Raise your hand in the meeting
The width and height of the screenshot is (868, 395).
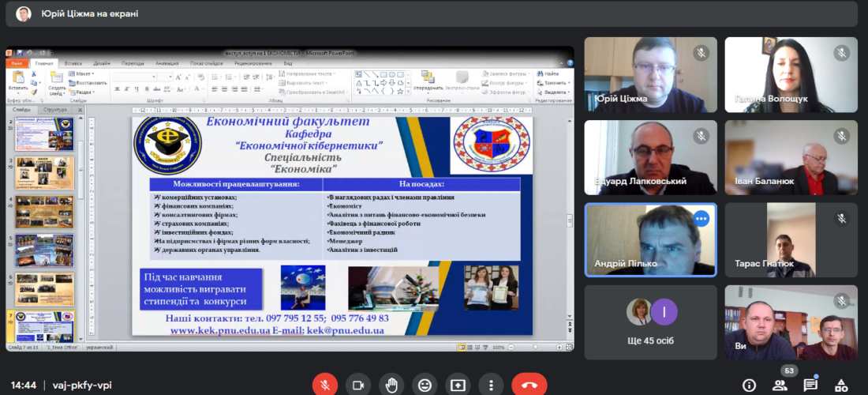tap(391, 385)
